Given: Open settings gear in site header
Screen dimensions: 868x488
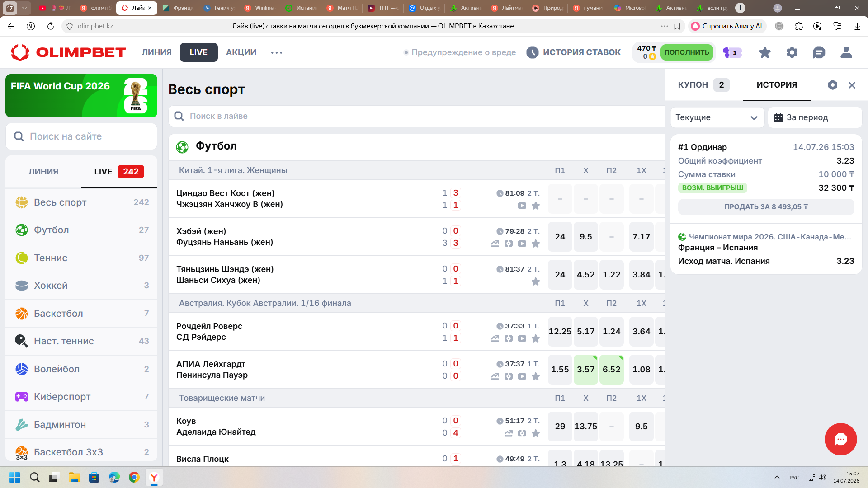Looking at the screenshot, I should (x=792, y=52).
